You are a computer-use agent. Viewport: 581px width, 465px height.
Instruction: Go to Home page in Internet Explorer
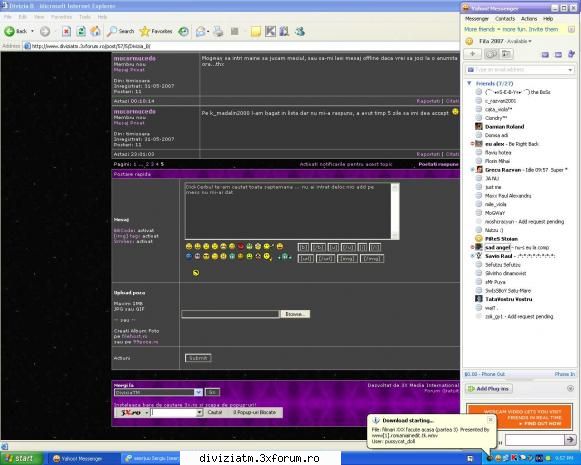(95, 31)
